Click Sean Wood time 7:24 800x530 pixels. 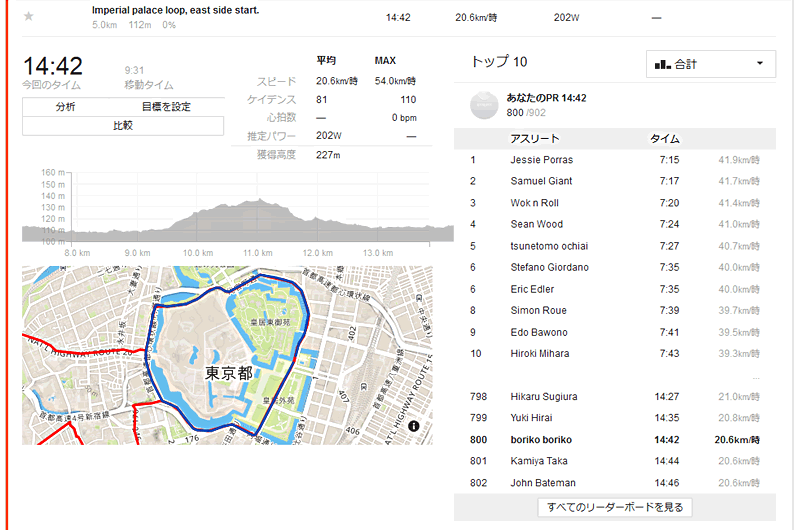[669, 224]
